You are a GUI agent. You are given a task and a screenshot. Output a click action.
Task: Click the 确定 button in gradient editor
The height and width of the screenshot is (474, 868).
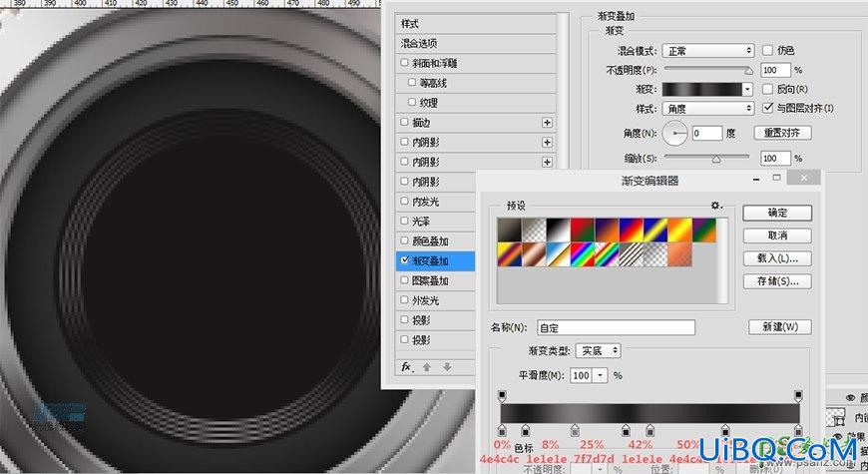[777, 213]
